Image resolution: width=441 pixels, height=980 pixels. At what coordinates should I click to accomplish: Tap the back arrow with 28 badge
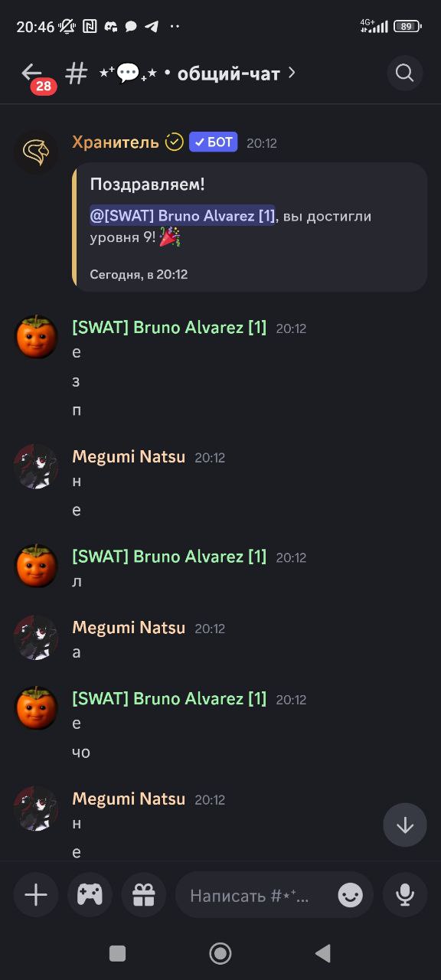pyautogui.click(x=34, y=76)
